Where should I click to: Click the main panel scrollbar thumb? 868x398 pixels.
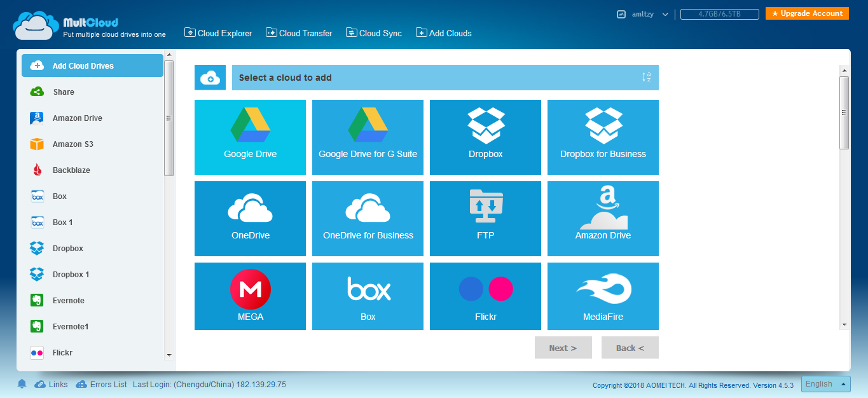coord(844,113)
